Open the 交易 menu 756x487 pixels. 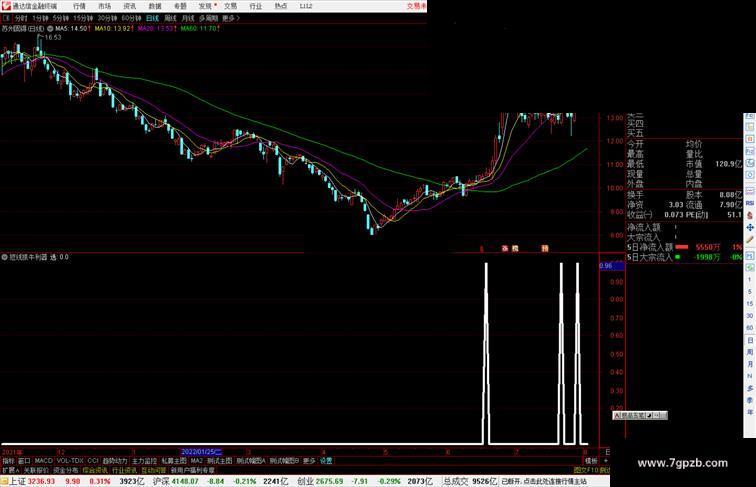[x=230, y=6]
